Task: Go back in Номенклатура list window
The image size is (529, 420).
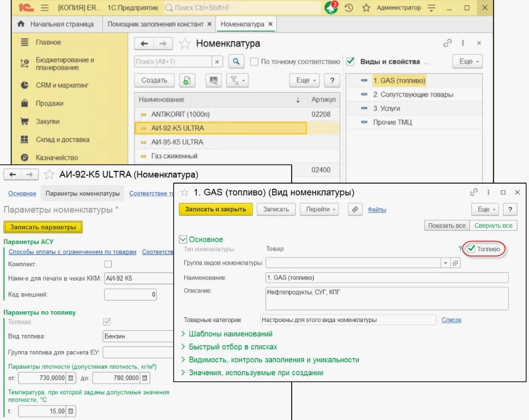Action: [x=144, y=43]
